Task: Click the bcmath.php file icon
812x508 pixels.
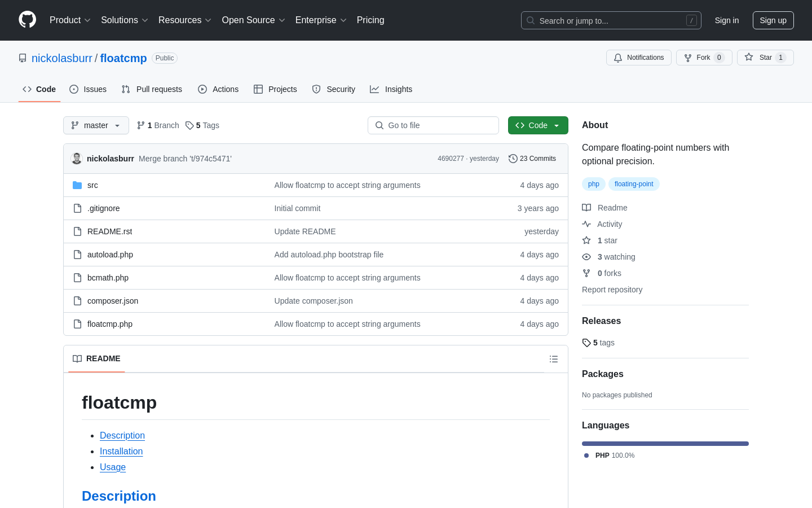Action: coord(77,278)
